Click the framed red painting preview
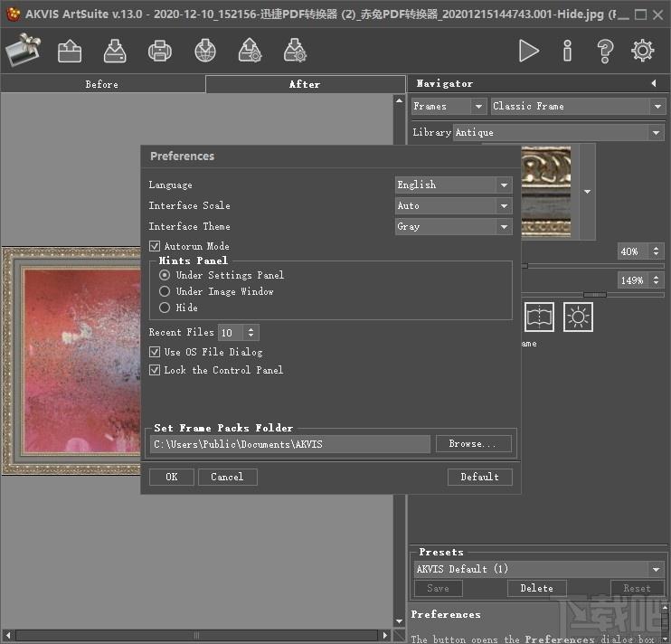This screenshot has height=644, width=671. 71,361
